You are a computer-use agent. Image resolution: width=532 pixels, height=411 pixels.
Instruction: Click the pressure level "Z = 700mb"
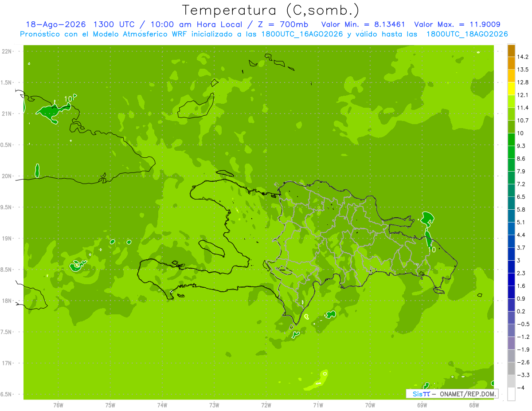click(284, 24)
